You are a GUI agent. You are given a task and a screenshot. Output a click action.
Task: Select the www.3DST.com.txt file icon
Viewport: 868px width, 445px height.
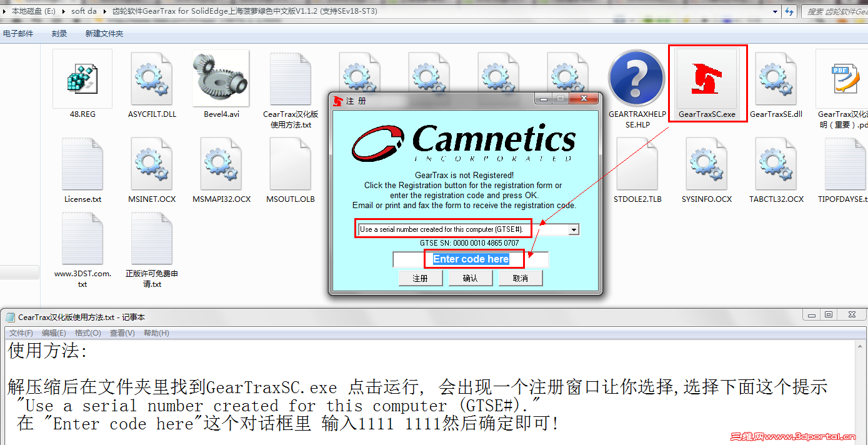pyautogui.click(x=82, y=239)
